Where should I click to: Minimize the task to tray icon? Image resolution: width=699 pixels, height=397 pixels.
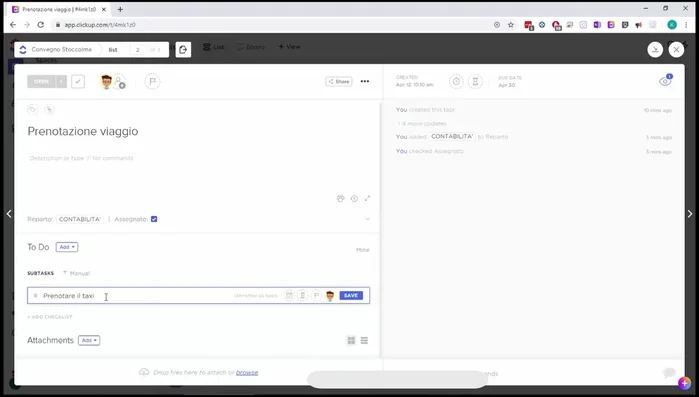coord(655,49)
